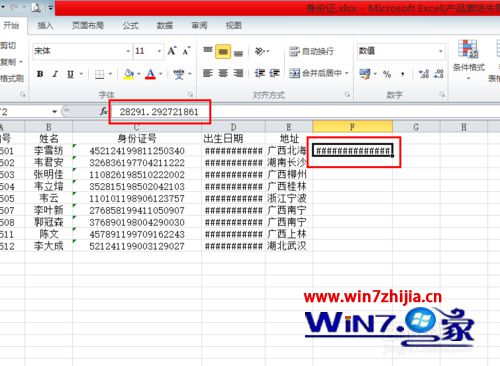
Task: Apply comma thousands separator style
Action: coord(403,74)
